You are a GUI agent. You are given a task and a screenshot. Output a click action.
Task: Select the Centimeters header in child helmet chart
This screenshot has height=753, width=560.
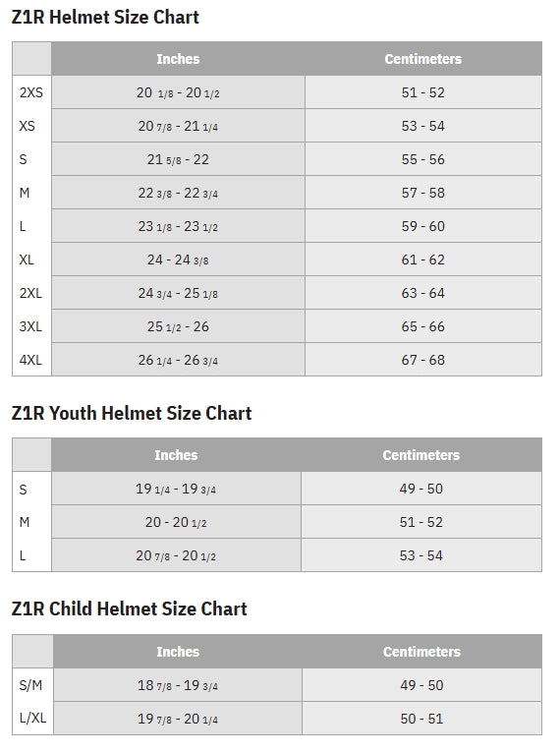point(421,651)
